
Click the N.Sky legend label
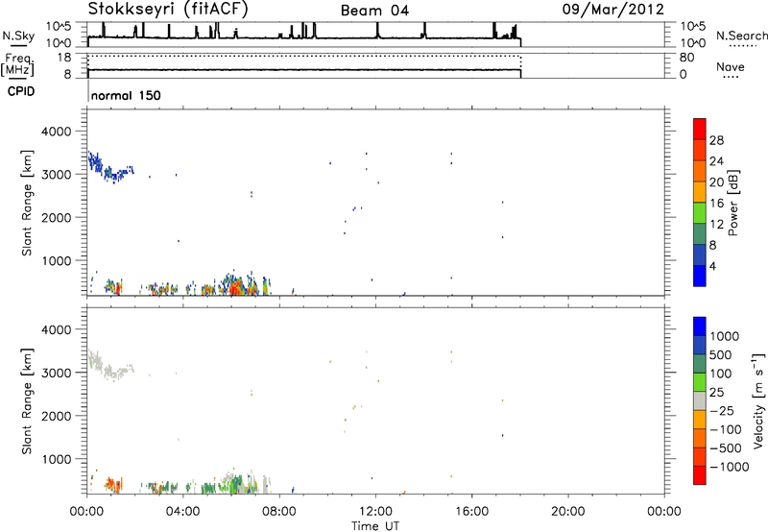coord(18,36)
